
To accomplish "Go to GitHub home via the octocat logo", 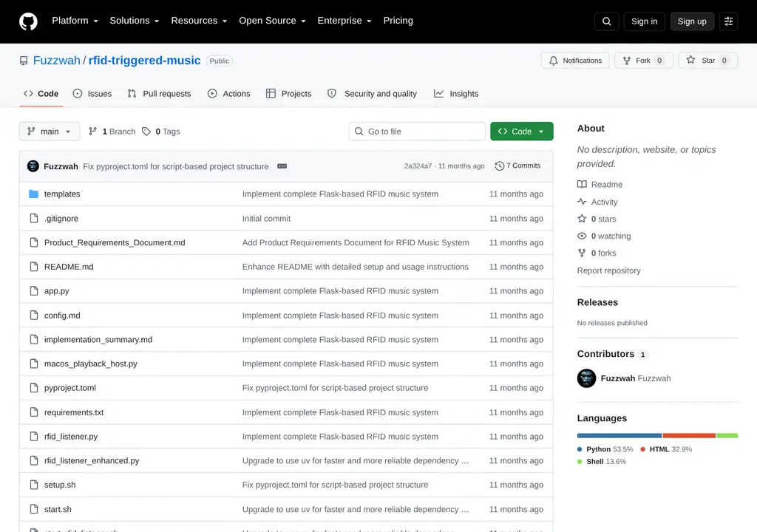I will 28,21.
